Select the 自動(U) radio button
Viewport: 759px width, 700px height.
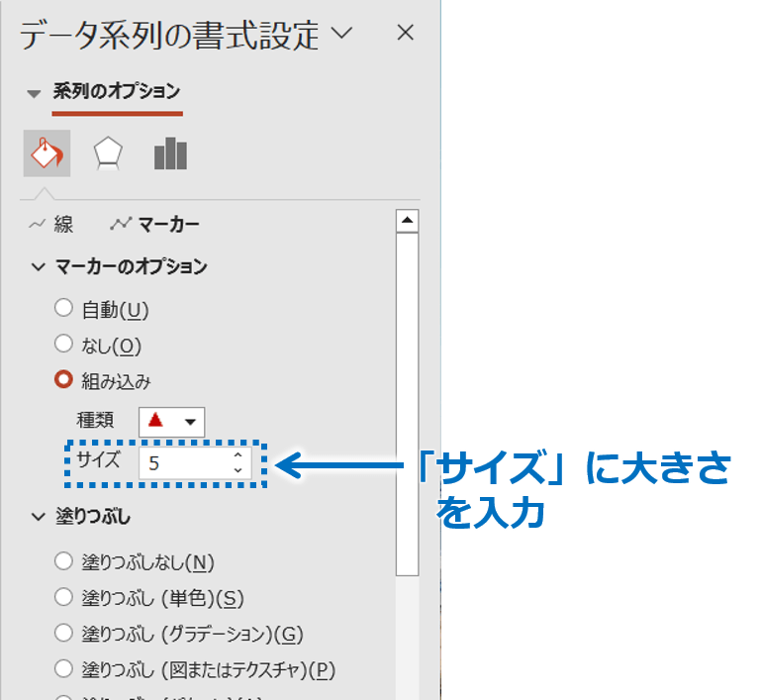pyautogui.click(x=63, y=308)
